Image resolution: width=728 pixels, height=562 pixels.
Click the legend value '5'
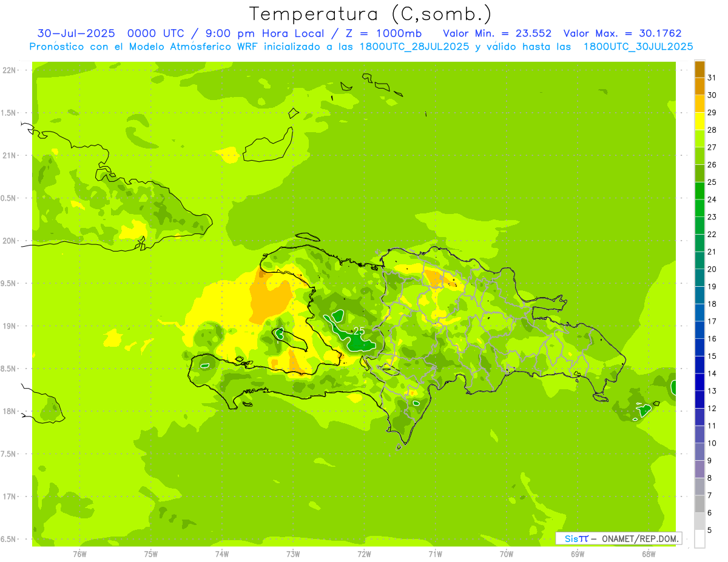[710, 530]
